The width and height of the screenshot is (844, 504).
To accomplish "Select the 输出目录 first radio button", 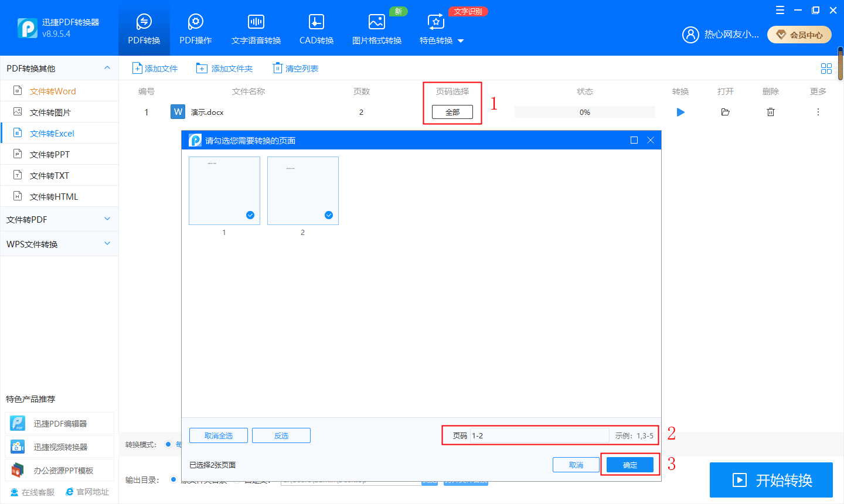I will (173, 479).
